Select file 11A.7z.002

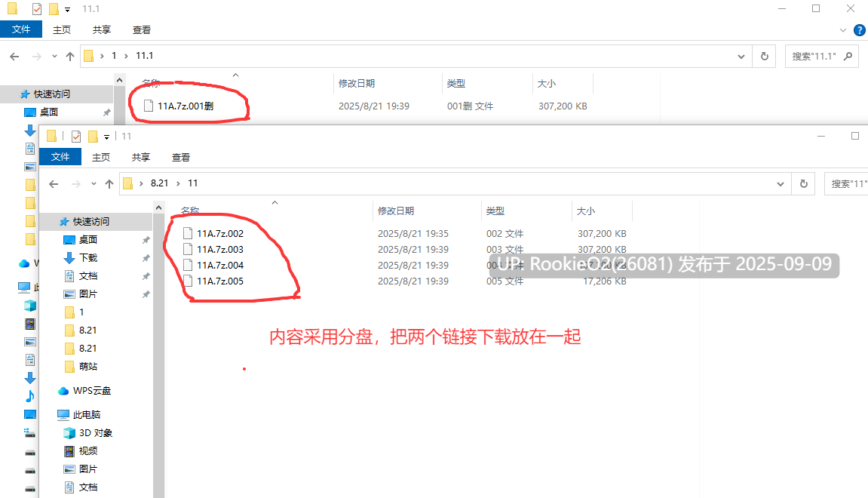click(219, 234)
